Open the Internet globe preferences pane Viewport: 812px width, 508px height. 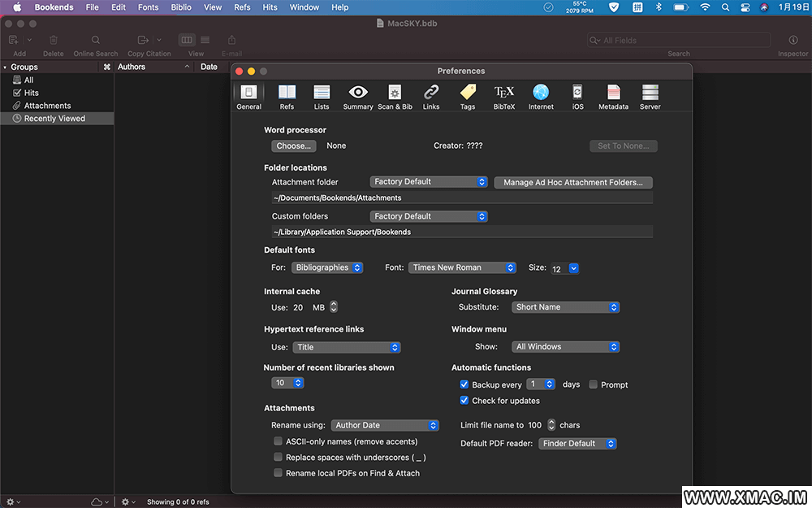pos(541,96)
